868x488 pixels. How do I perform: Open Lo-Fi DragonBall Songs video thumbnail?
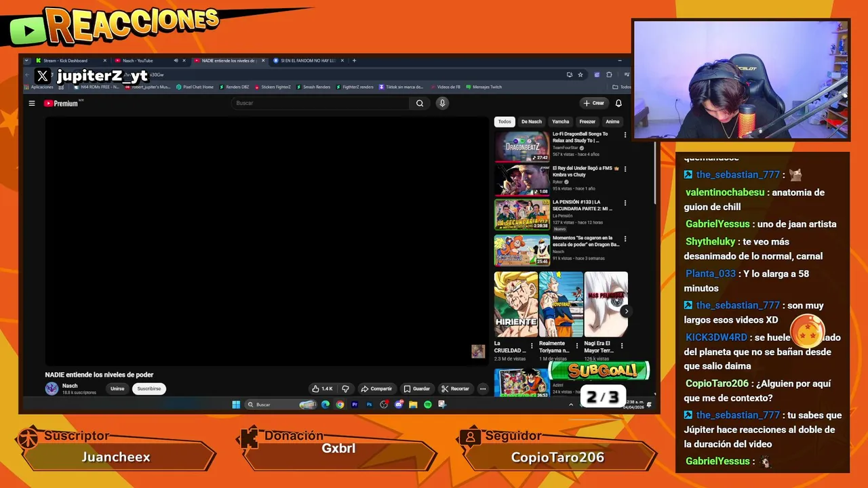[x=521, y=146]
